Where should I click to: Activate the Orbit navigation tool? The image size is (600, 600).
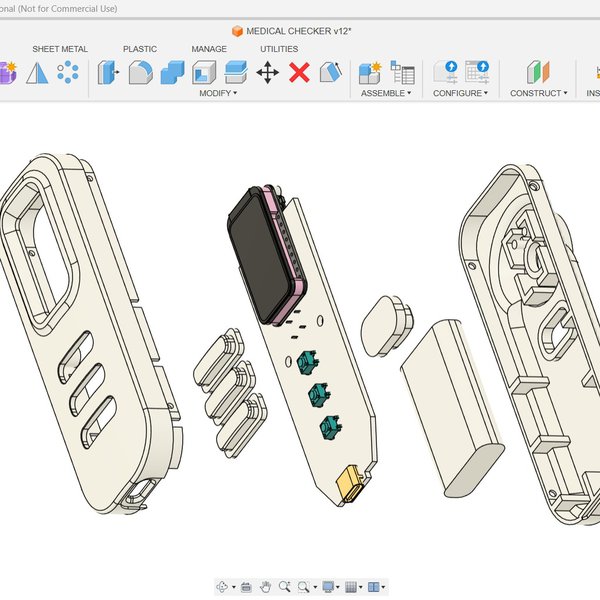coord(223,587)
